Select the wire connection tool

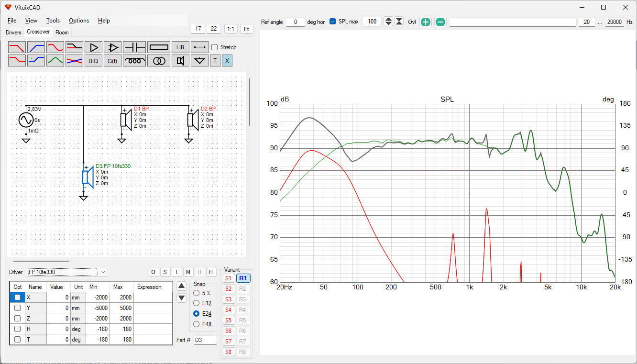click(x=200, y=47)
